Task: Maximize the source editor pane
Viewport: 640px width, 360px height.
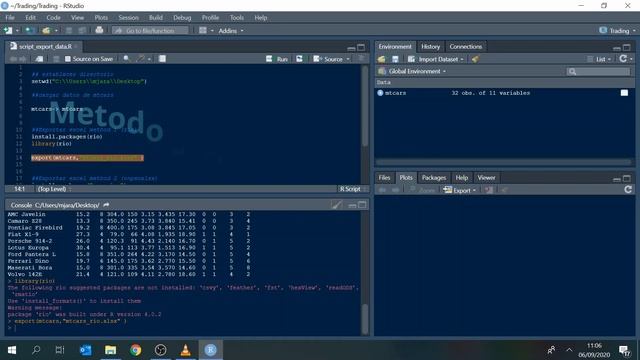Action: click(x=361, y=47)
